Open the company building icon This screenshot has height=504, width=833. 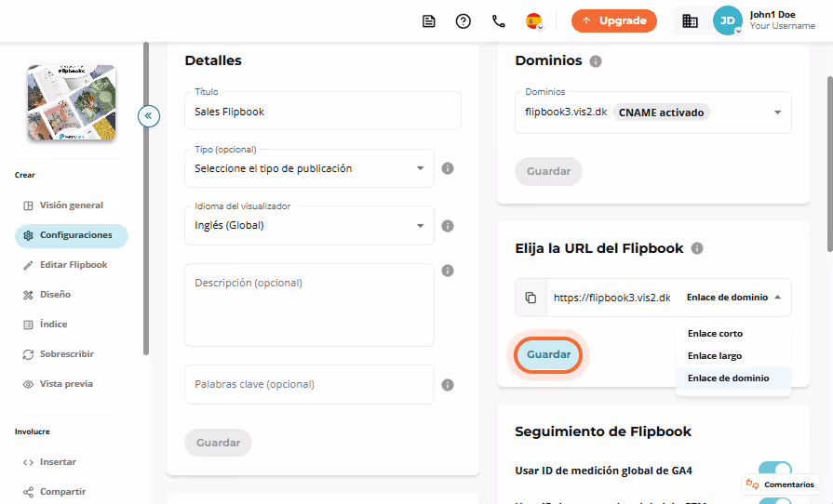pos(690,21)
